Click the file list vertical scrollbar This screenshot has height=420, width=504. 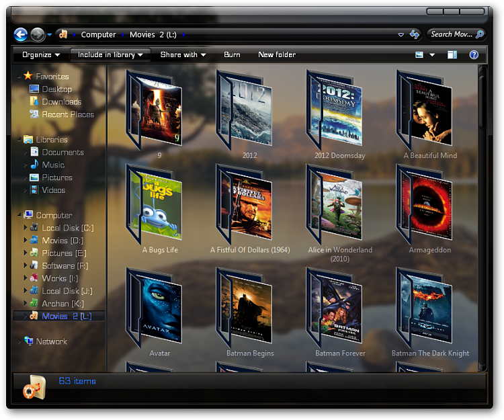tap(482, 218)
